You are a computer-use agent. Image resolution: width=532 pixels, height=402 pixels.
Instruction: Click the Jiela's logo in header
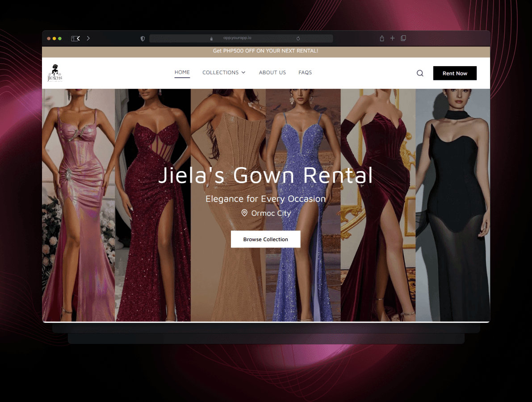tap(54, 73)
